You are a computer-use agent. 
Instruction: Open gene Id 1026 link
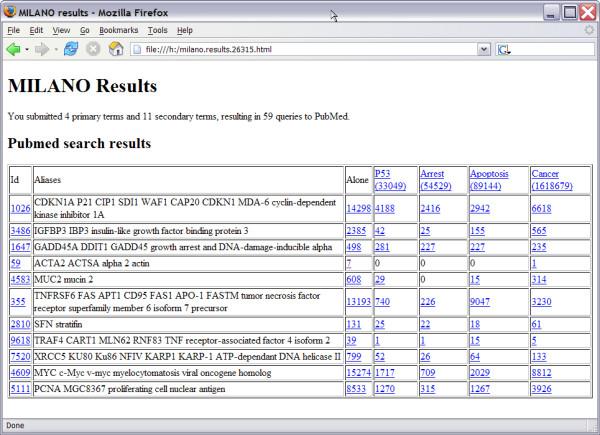[21, 209]
